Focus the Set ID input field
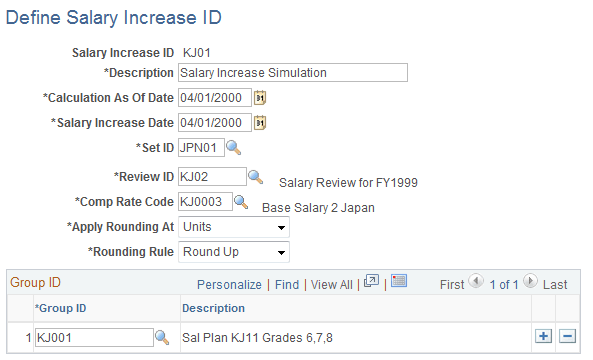The height and width of the screenshot is (360, 593). point(201,147)
